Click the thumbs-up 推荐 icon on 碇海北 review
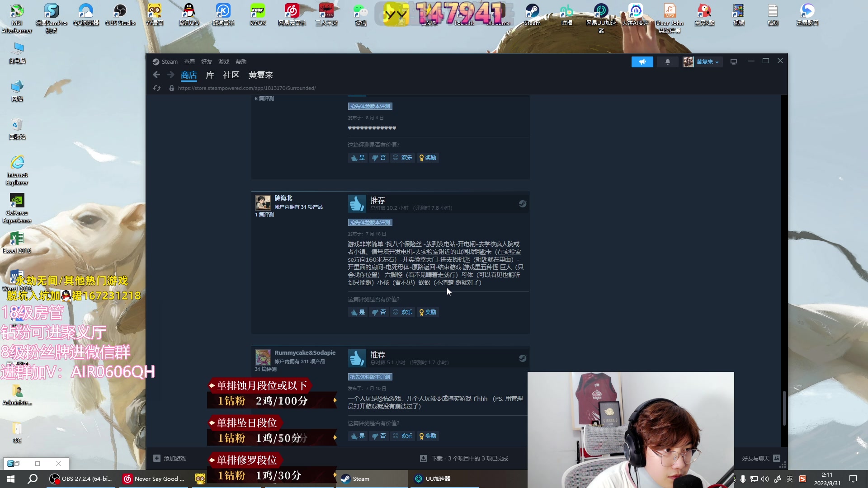 pyautogui.click(x=357, y=204)
